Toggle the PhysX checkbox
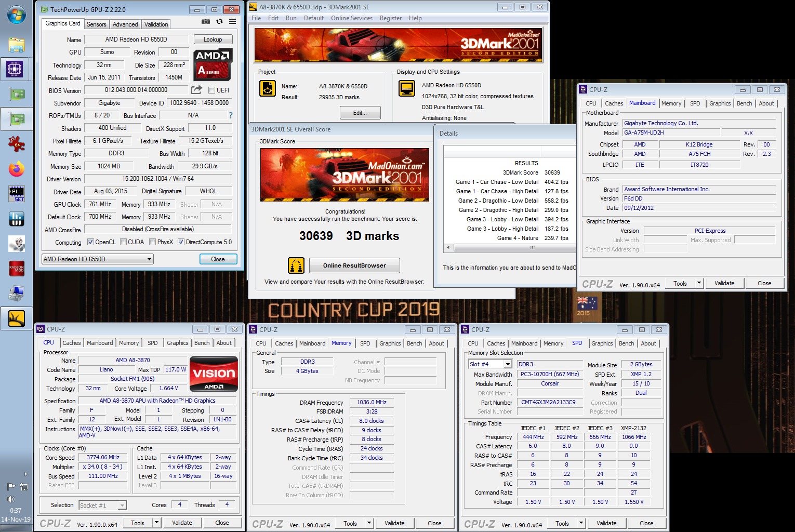The width and height of the screenshot is (795, 532). pyautogui.click(x=152, y=242)
